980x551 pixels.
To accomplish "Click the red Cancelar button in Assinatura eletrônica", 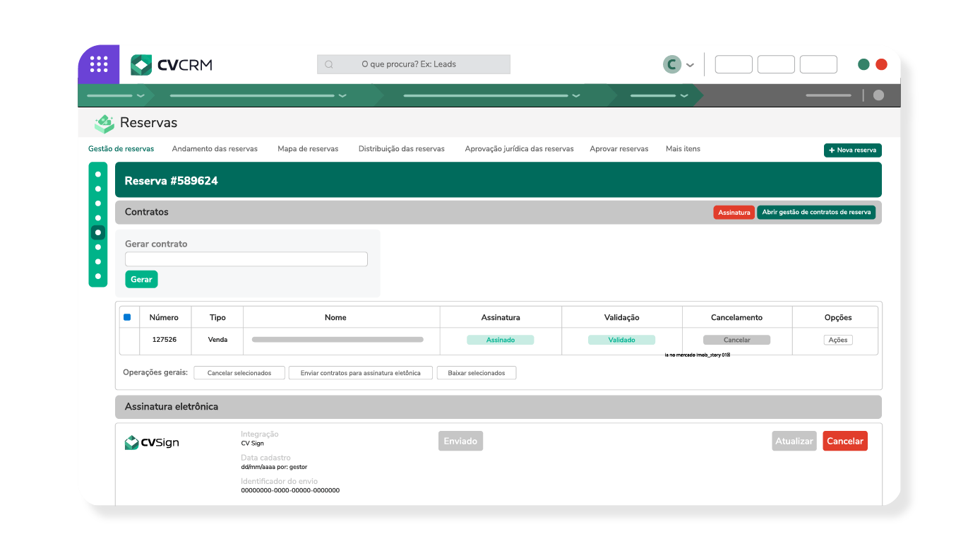I will (x=845, y=441).
